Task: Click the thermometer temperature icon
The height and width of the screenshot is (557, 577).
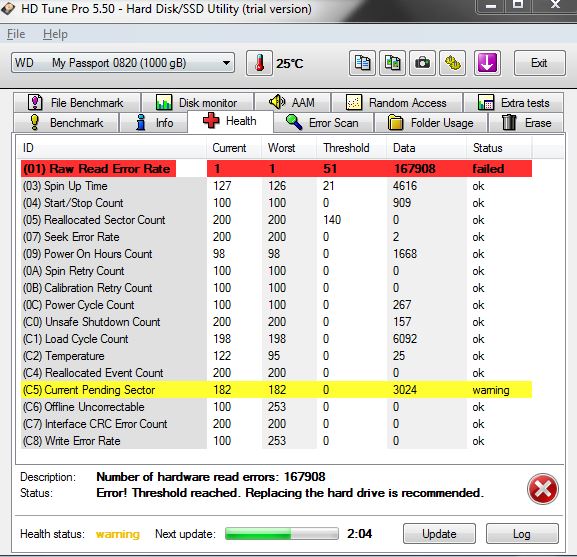Action: (x=259, y=63)
